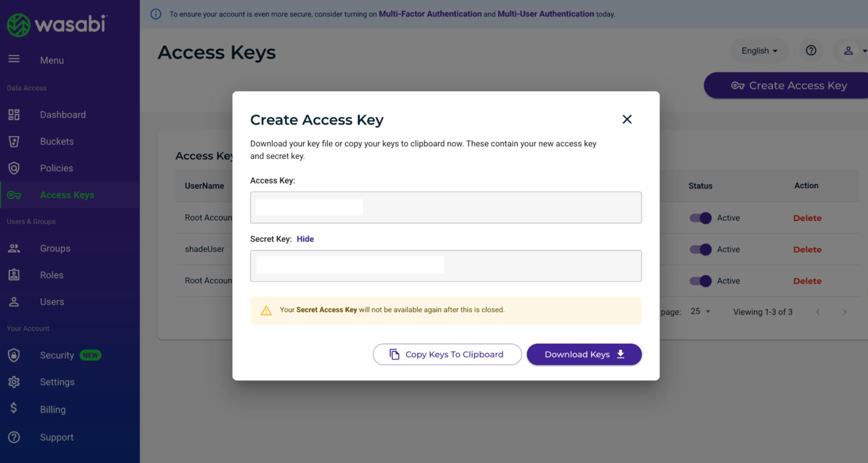
Task: Click the Secret Key Hide link
Action: point(305,239)
